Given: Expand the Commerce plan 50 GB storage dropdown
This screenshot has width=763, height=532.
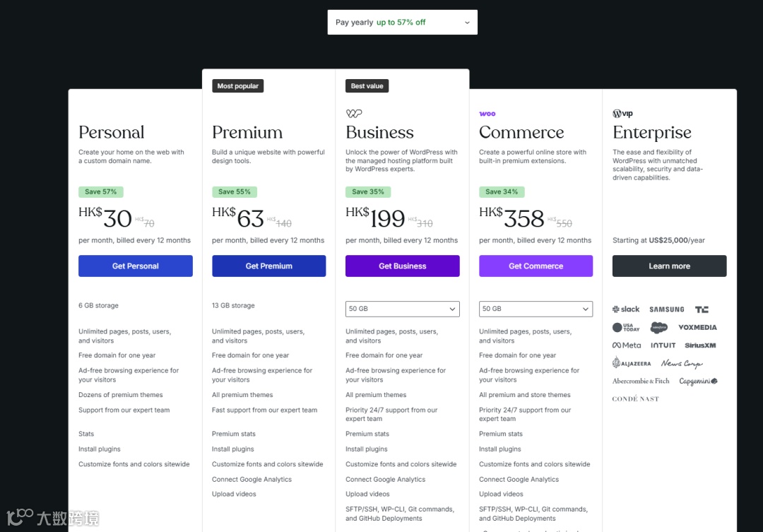Looking at the screenshot, I should point(536,309).
